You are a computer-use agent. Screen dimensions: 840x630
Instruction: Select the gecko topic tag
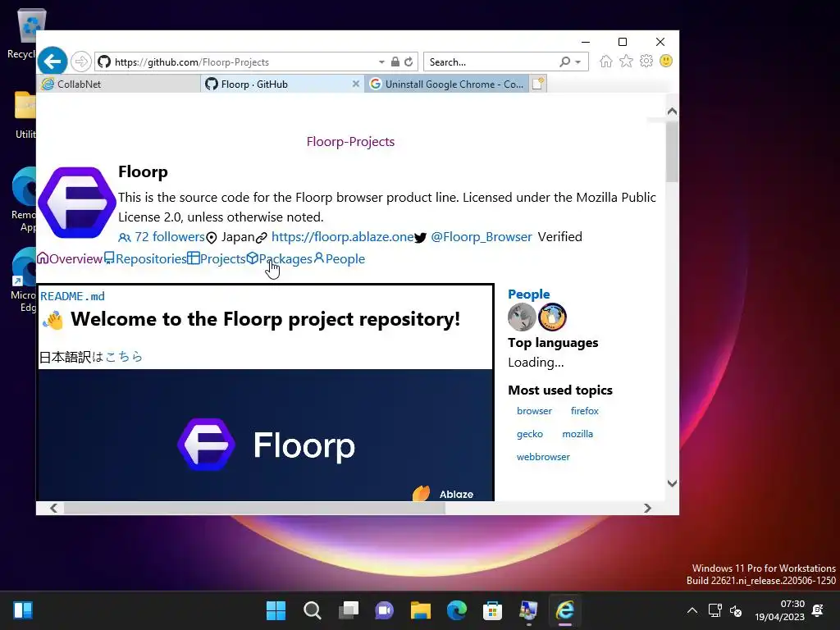tap(530, 434)
